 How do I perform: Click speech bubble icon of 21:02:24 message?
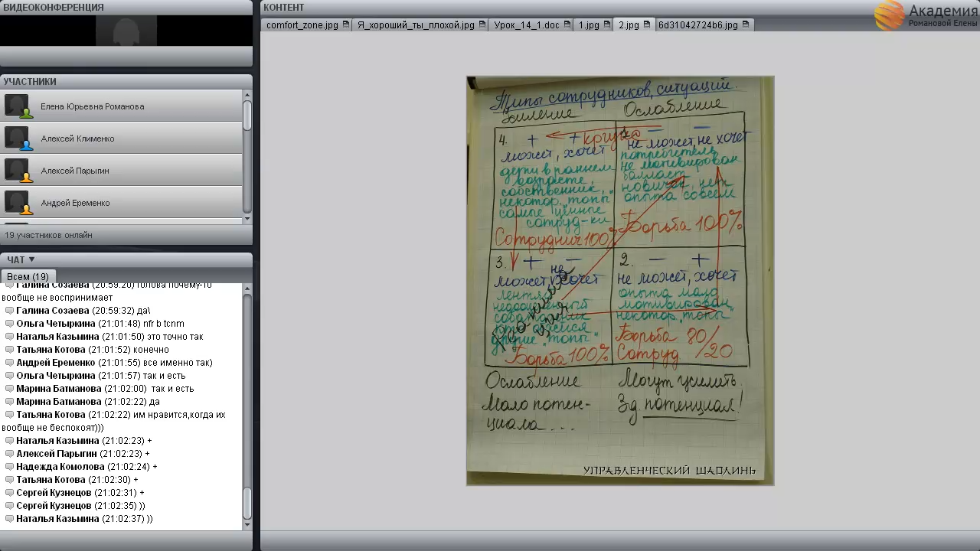point(10,467)
